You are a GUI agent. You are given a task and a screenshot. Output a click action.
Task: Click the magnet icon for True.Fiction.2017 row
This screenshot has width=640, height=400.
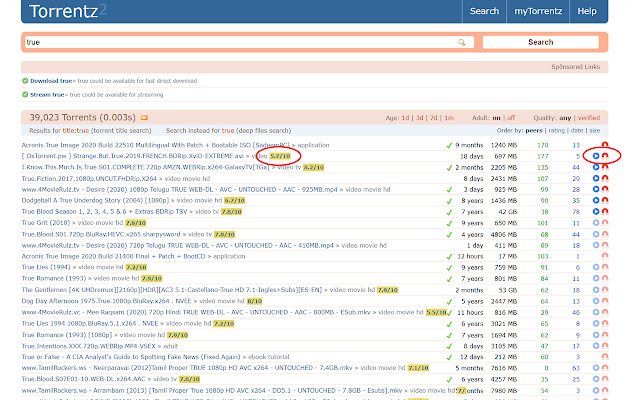coord(605,178)
